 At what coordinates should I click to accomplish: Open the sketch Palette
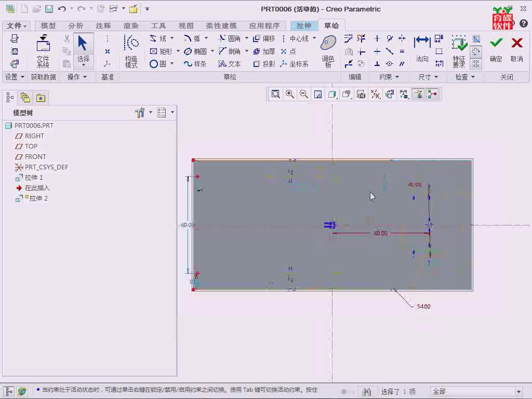pos(328,51)
